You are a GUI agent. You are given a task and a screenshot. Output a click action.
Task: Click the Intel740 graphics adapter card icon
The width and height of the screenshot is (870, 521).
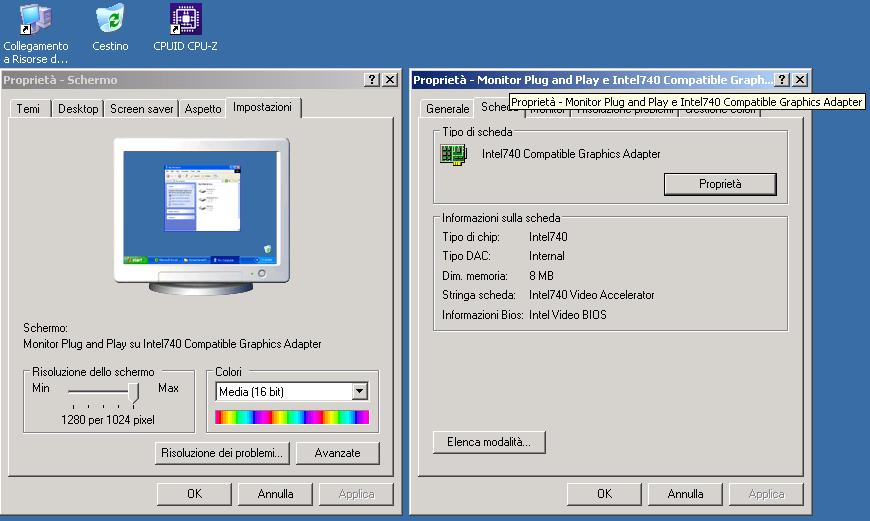(x=453, y=155)
